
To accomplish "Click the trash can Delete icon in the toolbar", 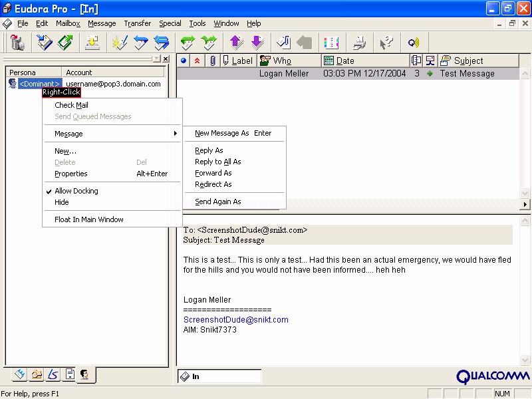I will coord(17,43).
